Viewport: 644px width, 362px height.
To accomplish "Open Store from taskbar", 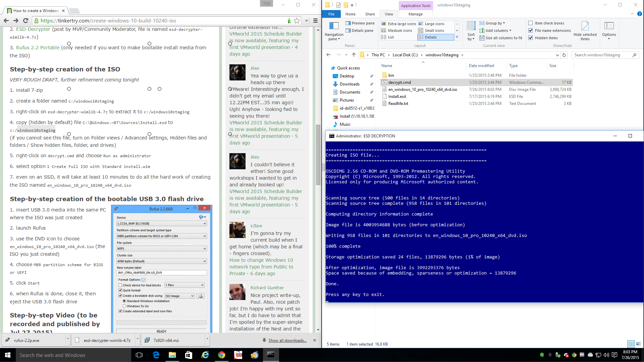I will 189,355.
